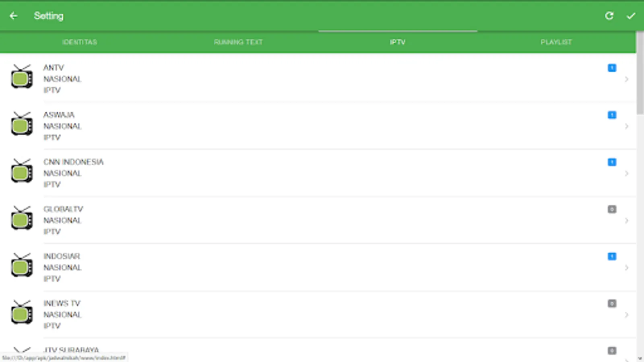Viewport: 644px width, 362px height.
Task: Toggle the INDOSIAR blue status badge
Action: pyautogui.click(x=612, y=256)
